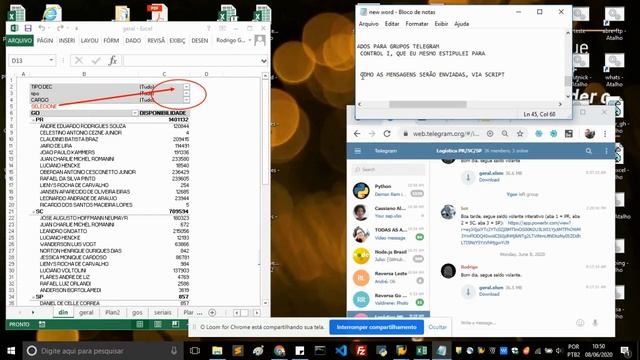
Task: Add a new sheet with the plus button
Action: click(212, 313)
